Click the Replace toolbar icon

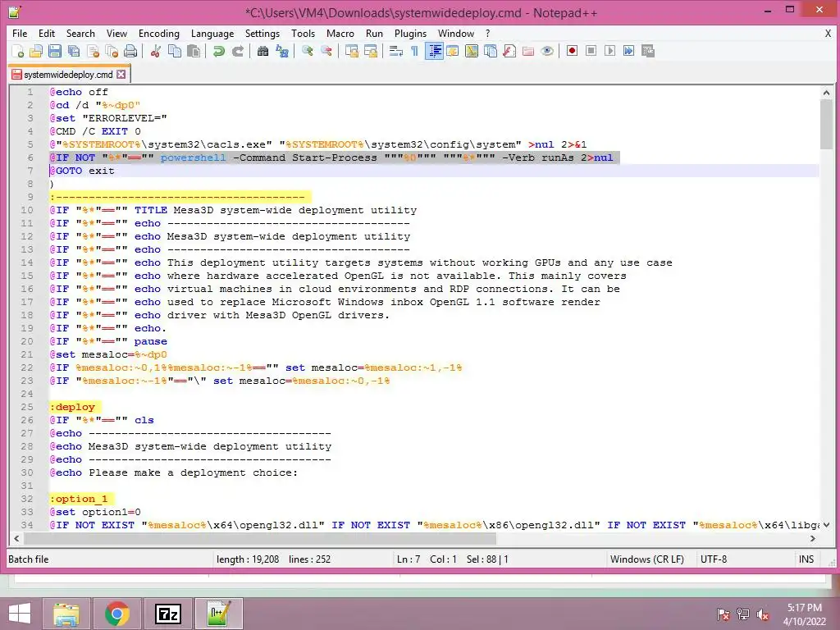click(x=282, y=51)
